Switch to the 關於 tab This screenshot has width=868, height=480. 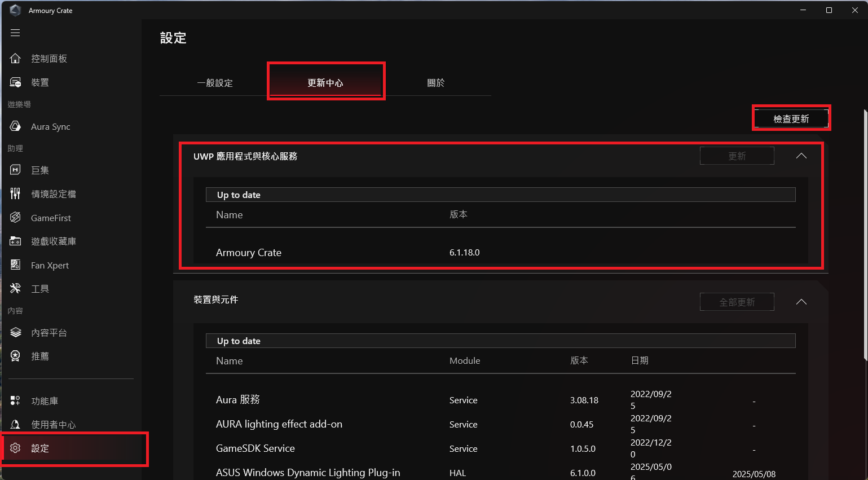pos(436,83)
